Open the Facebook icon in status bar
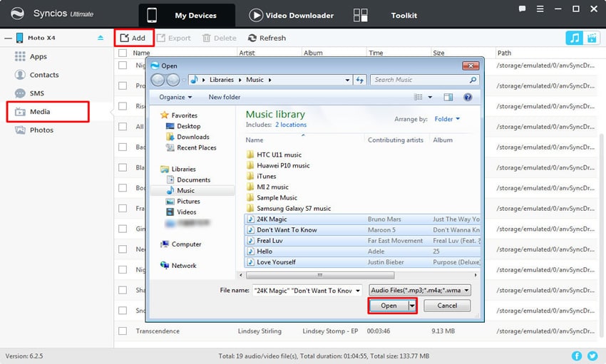Image resolution: width=606 pixels, height=364 pixels. tap(577, 356)
